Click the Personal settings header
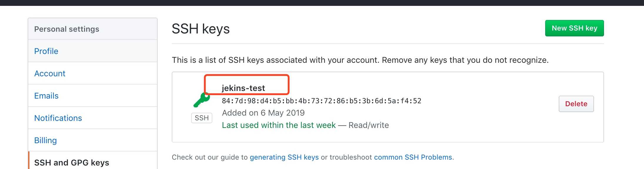The image size is (644, 169). tap(67, 29)
